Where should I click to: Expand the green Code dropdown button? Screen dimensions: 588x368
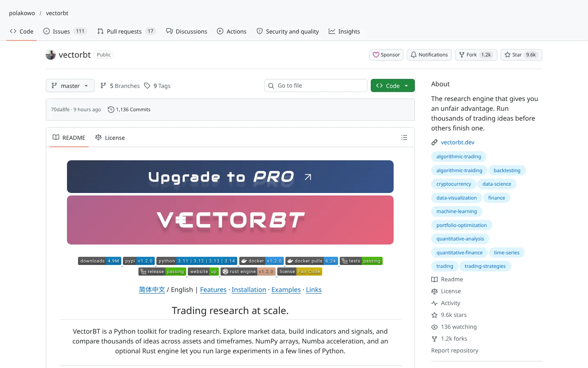[x=393, y=86]
